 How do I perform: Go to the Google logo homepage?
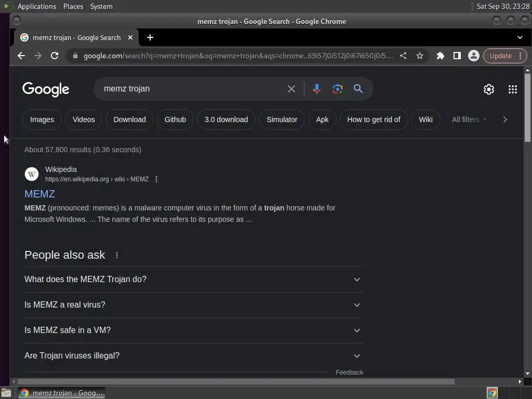tap(46, 89)
